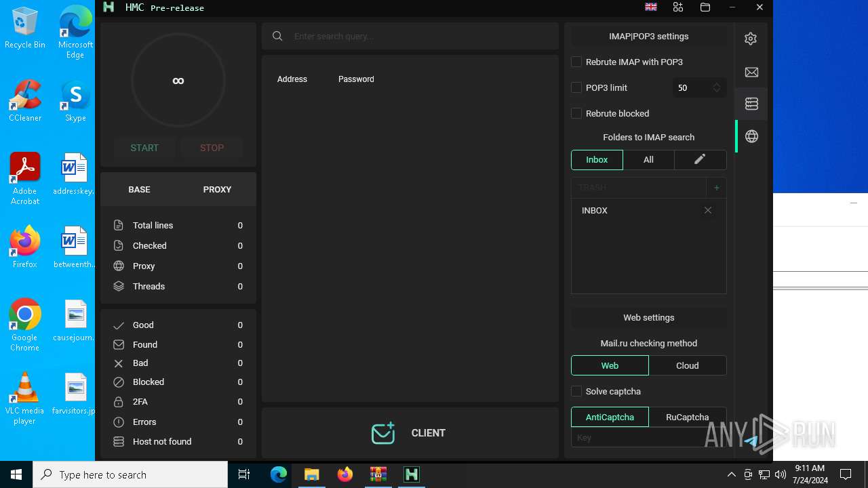The height and width of the screenshot is (488, 868).
Task: Open the CLIENT button
Action: (x=410, y=433)
